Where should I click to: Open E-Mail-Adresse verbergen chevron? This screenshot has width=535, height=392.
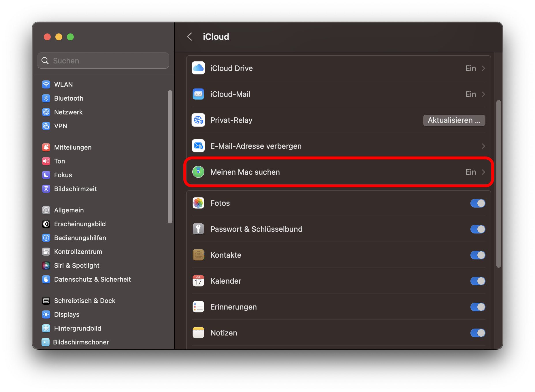pyautogui.click(x=483, y=146)
